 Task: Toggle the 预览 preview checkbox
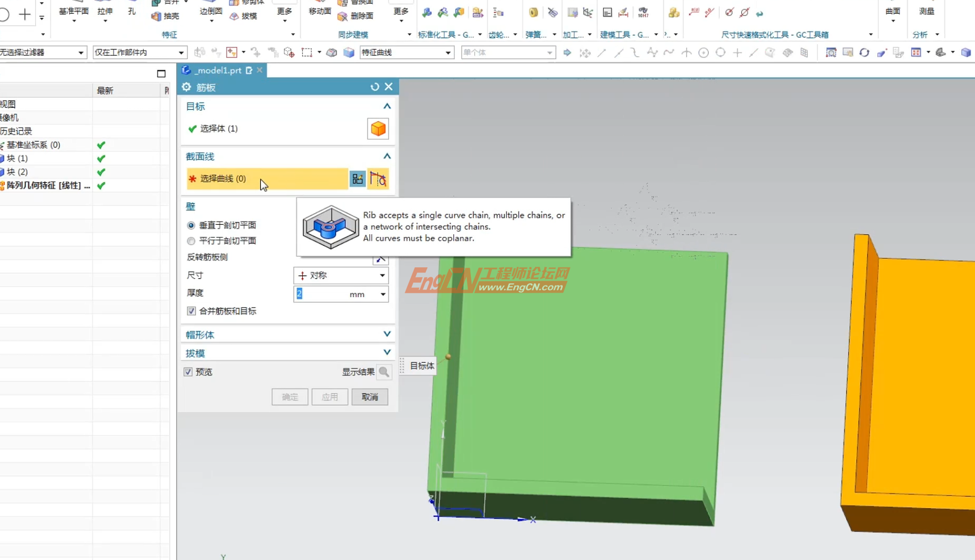[x=188, y=372]
